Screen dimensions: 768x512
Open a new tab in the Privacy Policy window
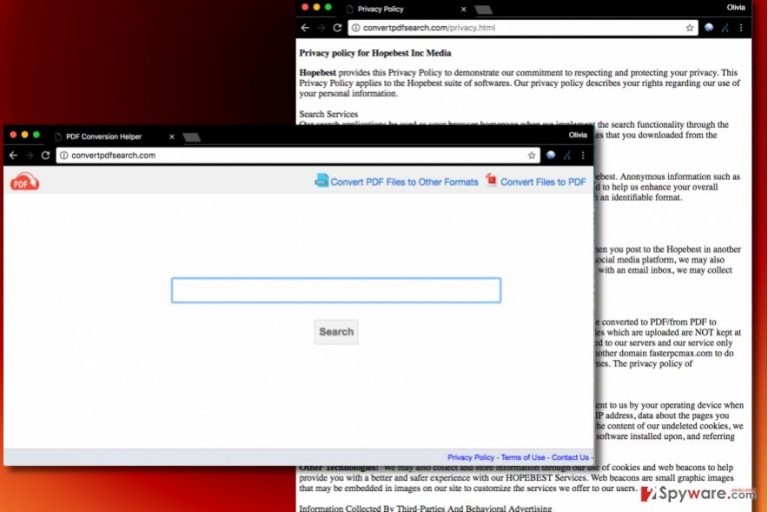[x=483, y=9]
